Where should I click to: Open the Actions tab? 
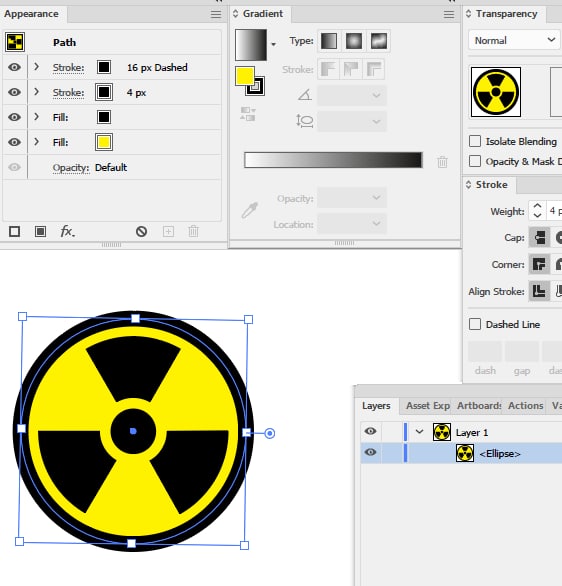tap(525, 406)
